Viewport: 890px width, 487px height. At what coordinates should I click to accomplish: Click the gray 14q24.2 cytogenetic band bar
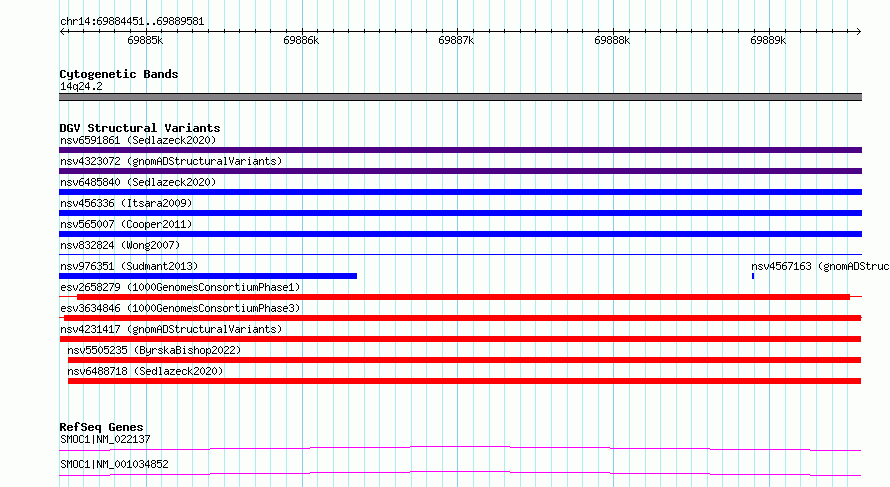[460, 97]
